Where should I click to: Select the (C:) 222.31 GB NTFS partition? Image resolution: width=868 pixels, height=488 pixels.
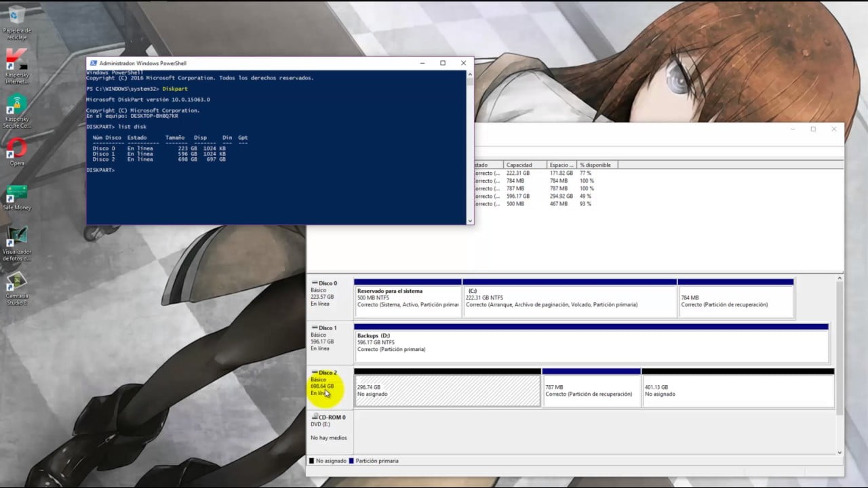pos(569,301)
